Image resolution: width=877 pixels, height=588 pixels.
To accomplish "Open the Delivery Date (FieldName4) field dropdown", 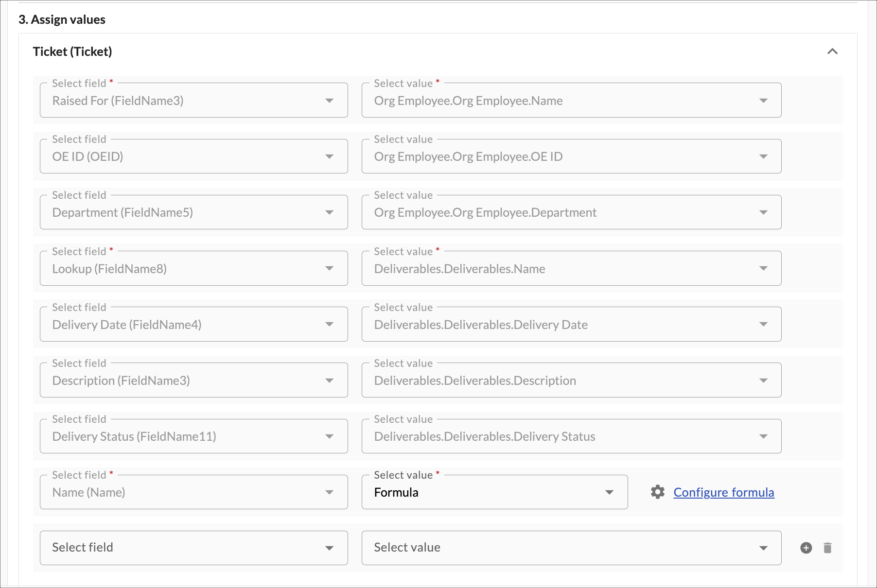I will pyautogui.click(x=193, y=325).
